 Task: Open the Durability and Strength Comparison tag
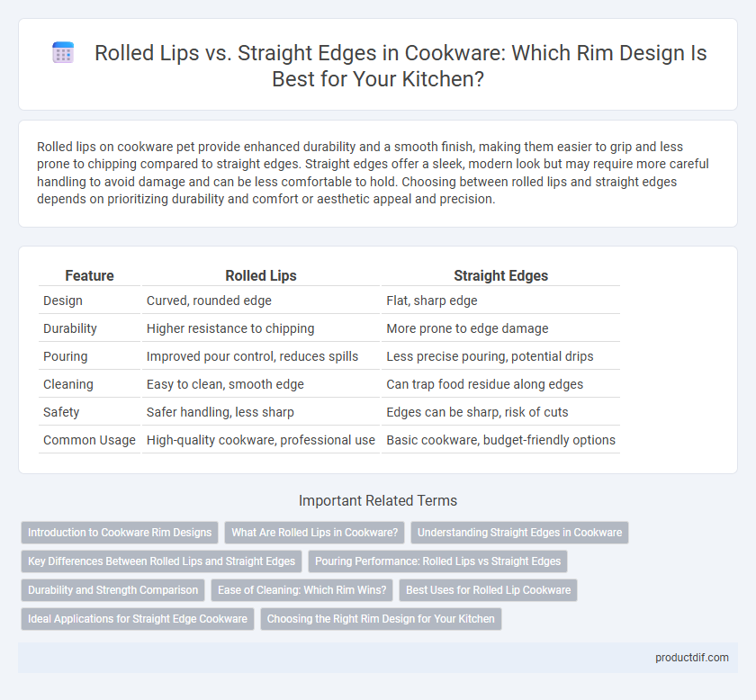112,590
